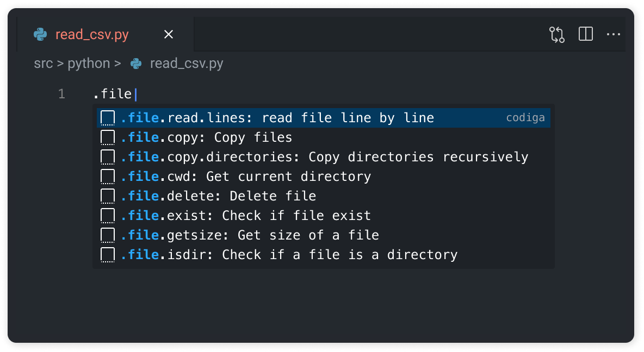Check the .file.isdir checkbox

pyautogui.click(x=107, y=254)
